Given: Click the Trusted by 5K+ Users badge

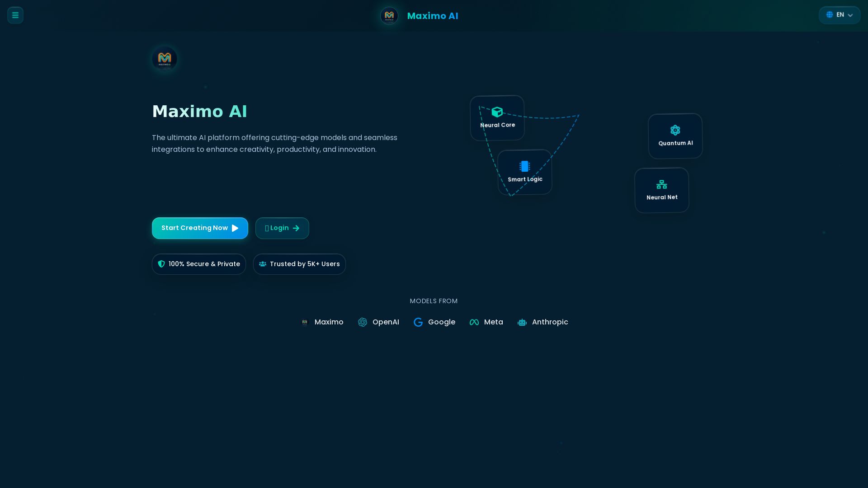Looking at the screenshot, I should 299,264.
